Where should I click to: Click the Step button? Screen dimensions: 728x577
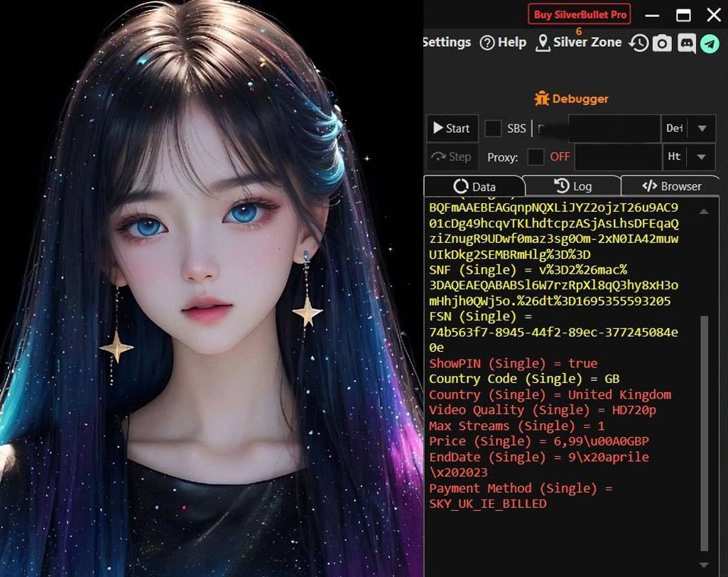tap(452, 157)
